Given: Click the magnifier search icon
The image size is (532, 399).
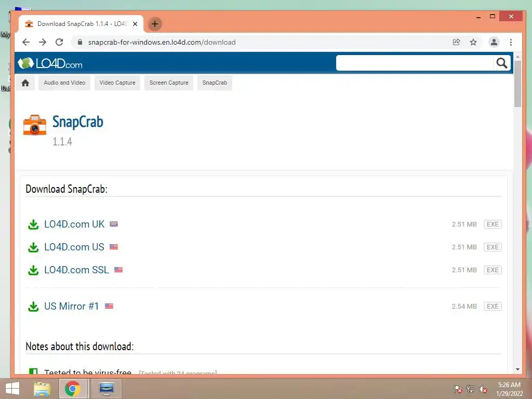Looking at the screenshot, I should (x=502, y=63).
